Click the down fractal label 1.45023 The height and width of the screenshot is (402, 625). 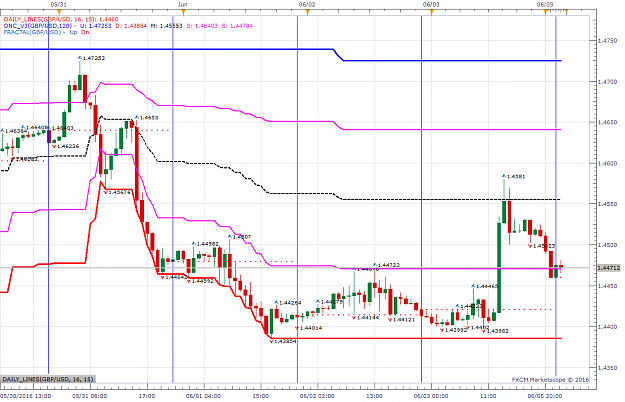tap(544, 246)
